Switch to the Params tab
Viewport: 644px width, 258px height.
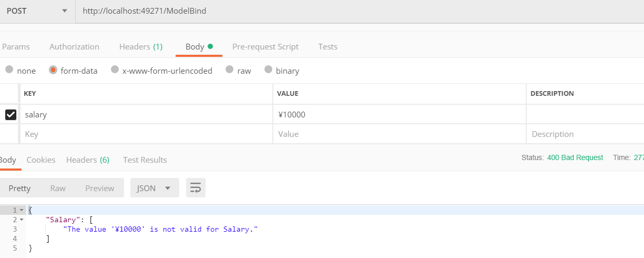[16, 47]
